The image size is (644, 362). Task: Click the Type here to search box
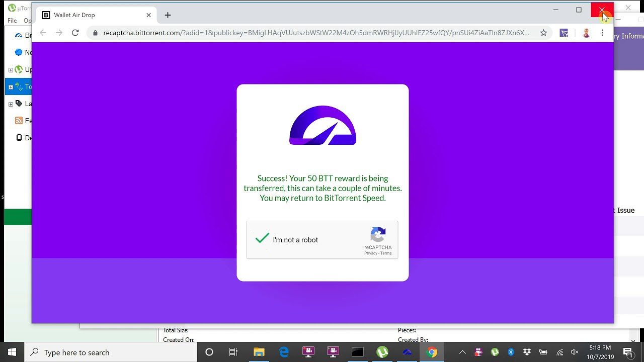coord(111,352)
